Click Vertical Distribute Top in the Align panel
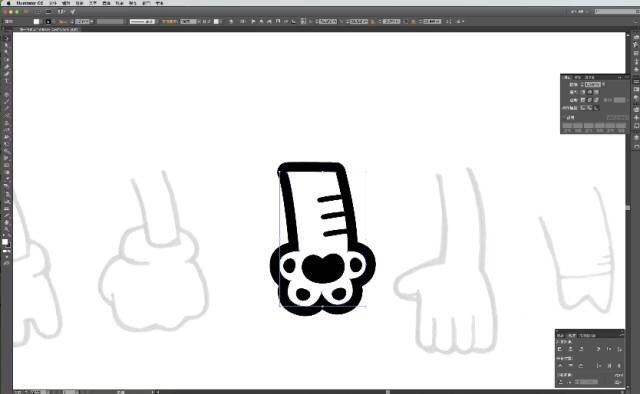Screen dimensions: 640x394 pyautogui.click(x=560, y=365)
